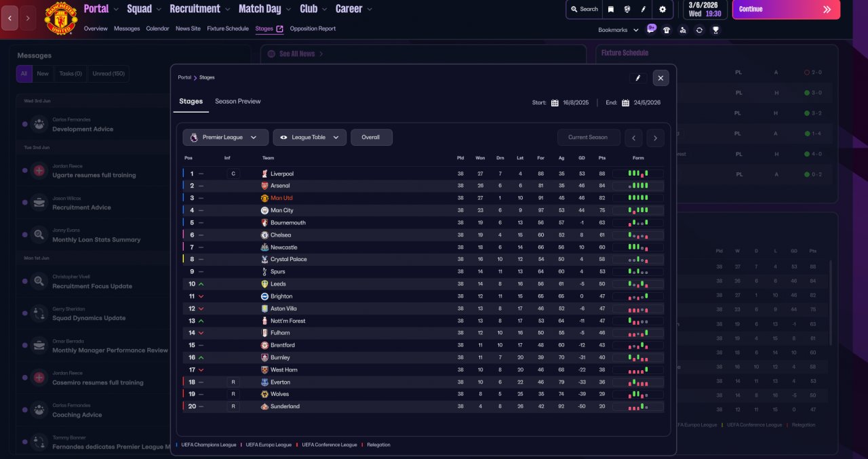Go forward with the right arrow button
The image size is (868, 459).
click(28, 18)
